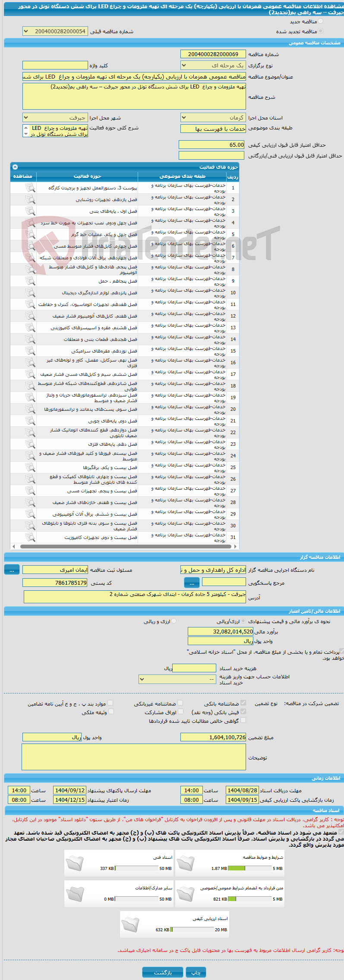Open view icon for activity row 11
This screenshot has height=980, width=344.
[x=30, y=304]
